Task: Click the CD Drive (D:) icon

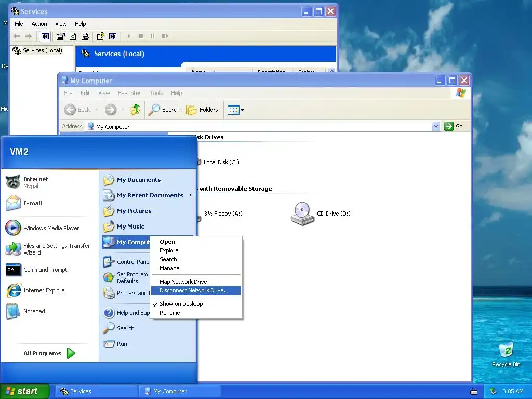Action: [302, 214]
